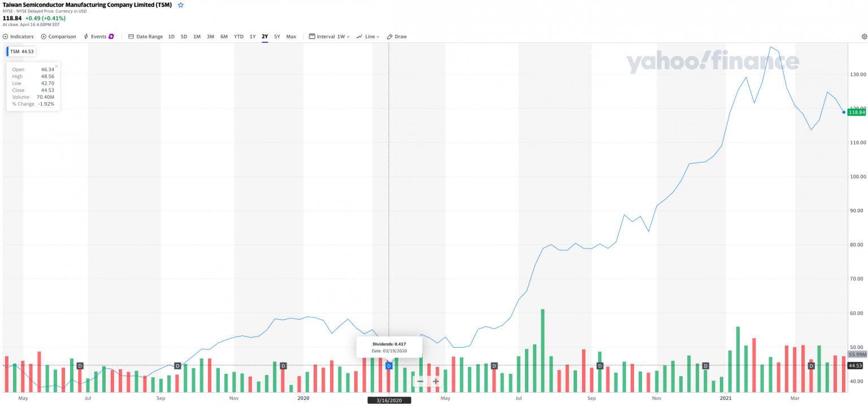This screenshot has width=868, height=406.
Task: Activate the Draw pencil tool
Action: pos(397,37)
